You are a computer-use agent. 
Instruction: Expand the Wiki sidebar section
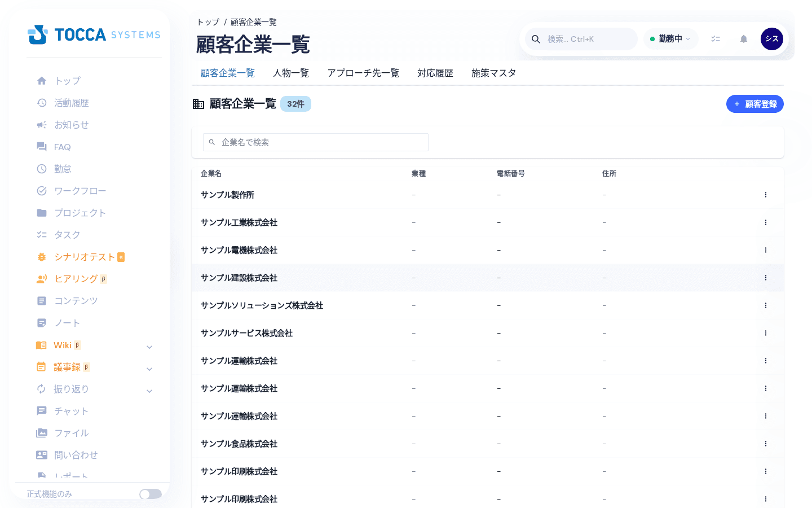[149, 347]
